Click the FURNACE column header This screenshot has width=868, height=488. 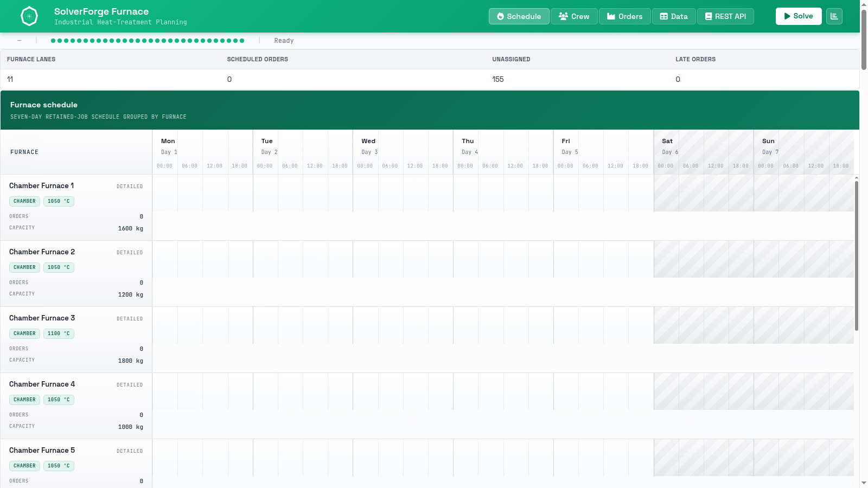[24, 152]
